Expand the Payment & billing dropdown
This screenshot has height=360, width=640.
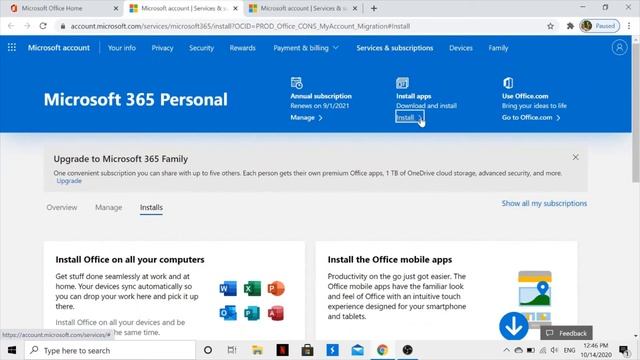coord(306,48)
